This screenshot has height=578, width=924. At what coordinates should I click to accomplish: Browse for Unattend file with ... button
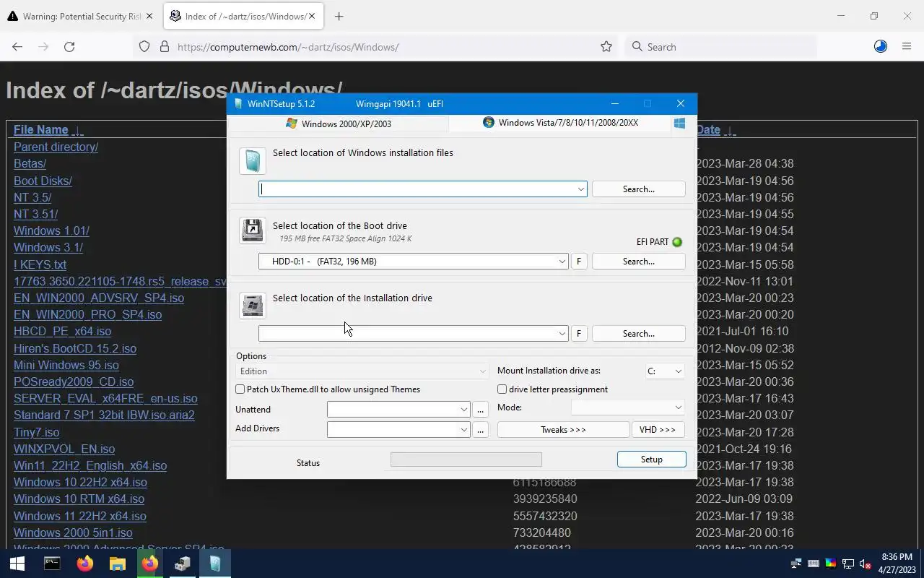pos(481,410)
